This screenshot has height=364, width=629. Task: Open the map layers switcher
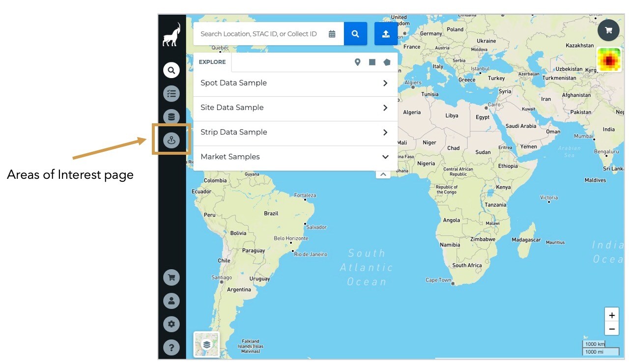207,344
